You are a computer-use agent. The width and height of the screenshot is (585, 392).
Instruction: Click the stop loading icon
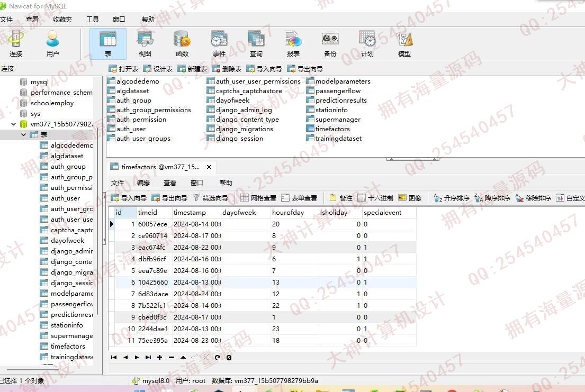click(x=229, y=357)
